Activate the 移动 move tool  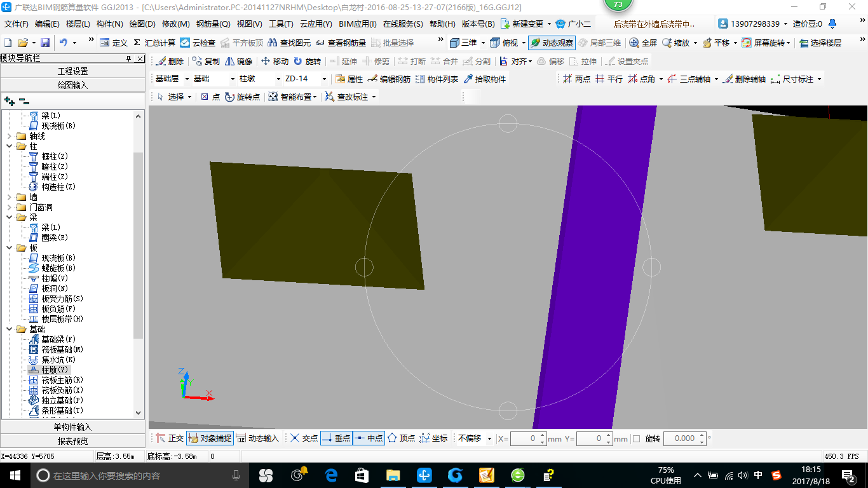pos(275,62)
